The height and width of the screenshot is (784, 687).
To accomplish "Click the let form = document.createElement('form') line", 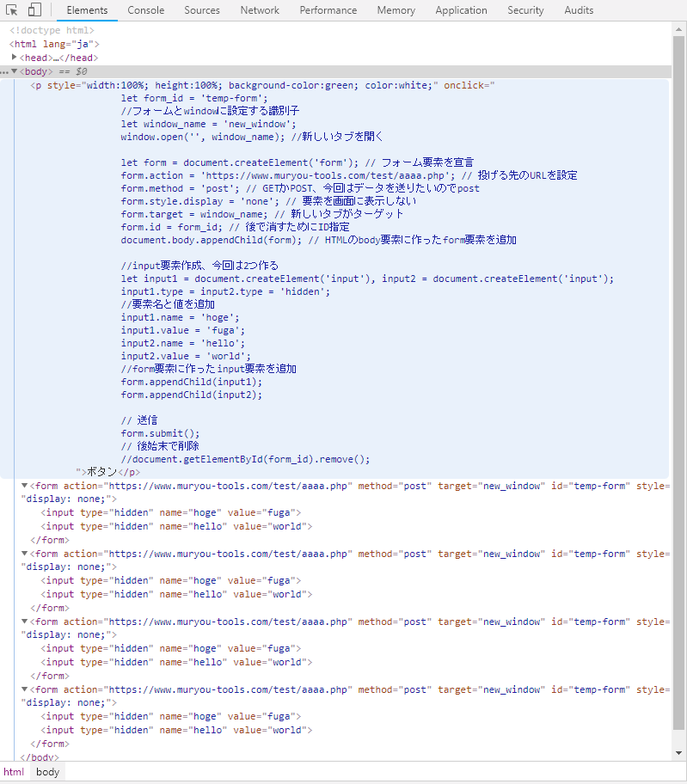I will [x=297, y=162].
